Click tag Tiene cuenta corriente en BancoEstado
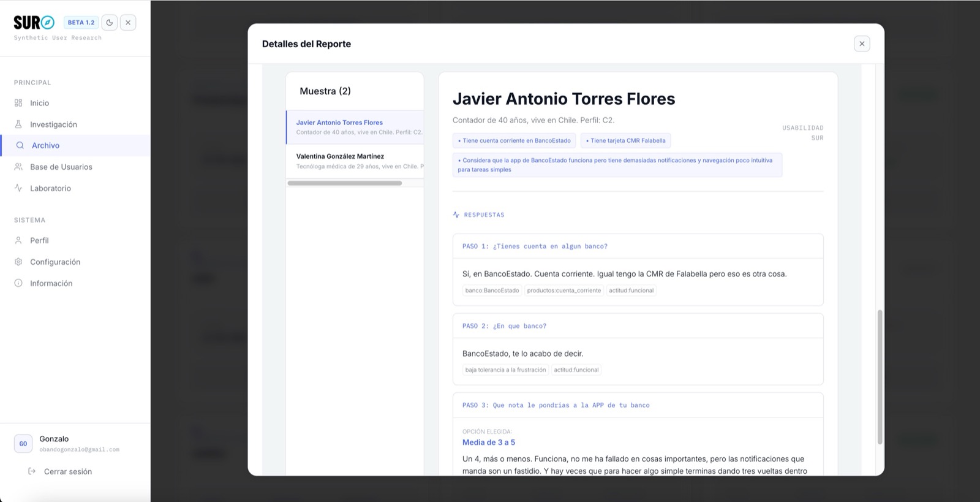980x502 pixels. pos(514,141)
